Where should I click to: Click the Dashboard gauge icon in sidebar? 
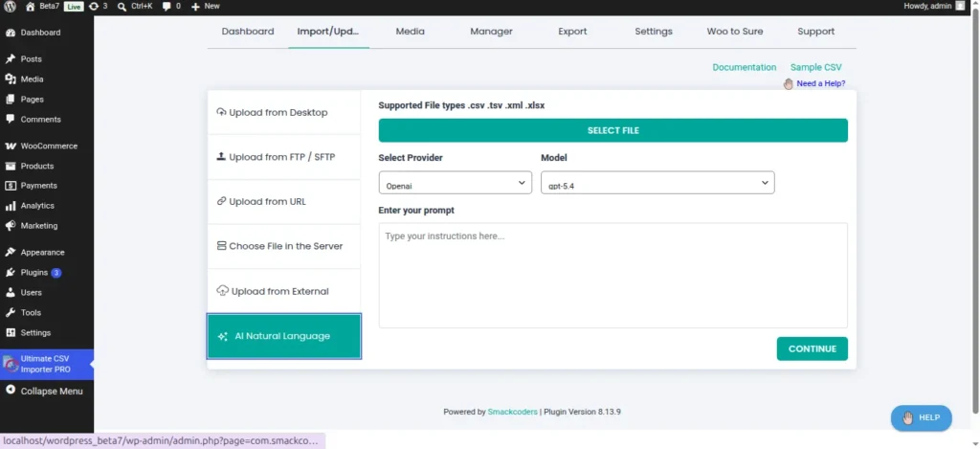(x=10, y=33)
